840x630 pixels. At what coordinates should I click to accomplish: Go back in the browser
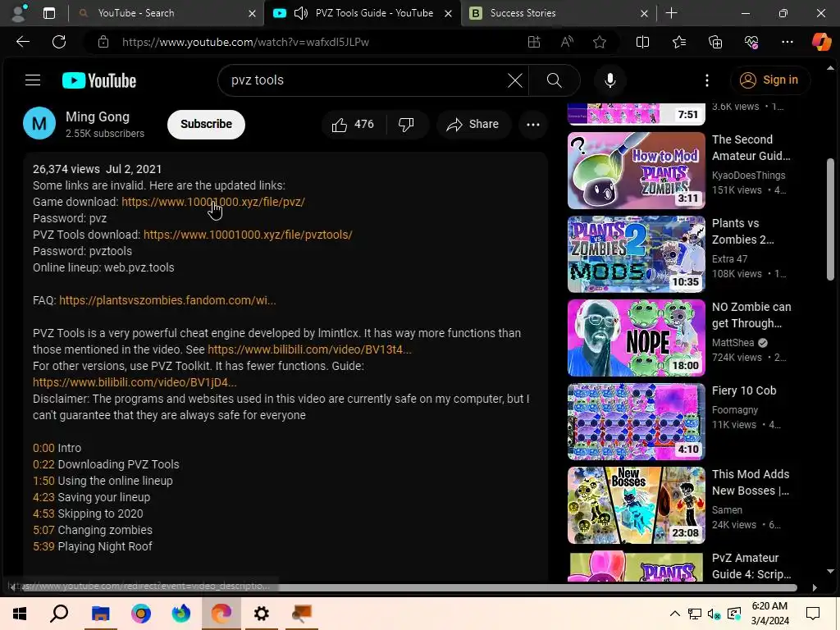tap(22, 42)
